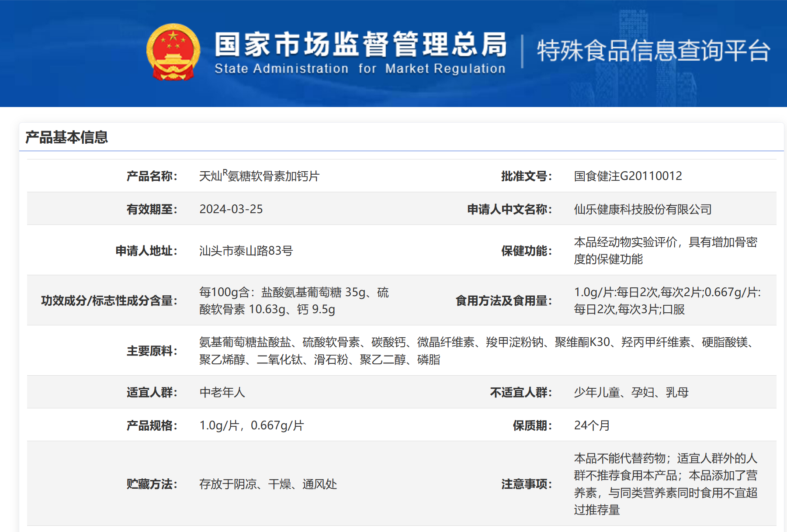Screen dimensions: 787x532
Task: Click the applicant name 仙乐健康科技股份有限公司
Action: tap(643, 209)
